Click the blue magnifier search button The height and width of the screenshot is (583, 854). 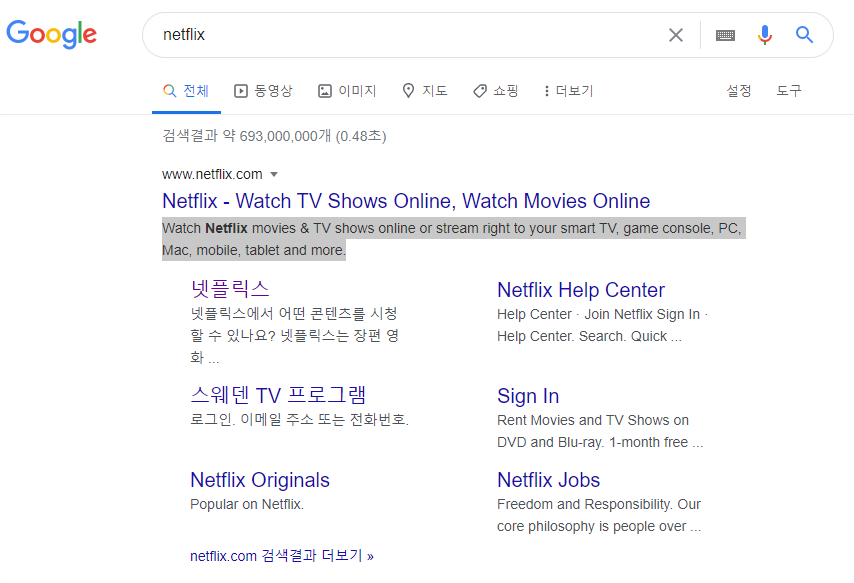click(x=804, y=35)
